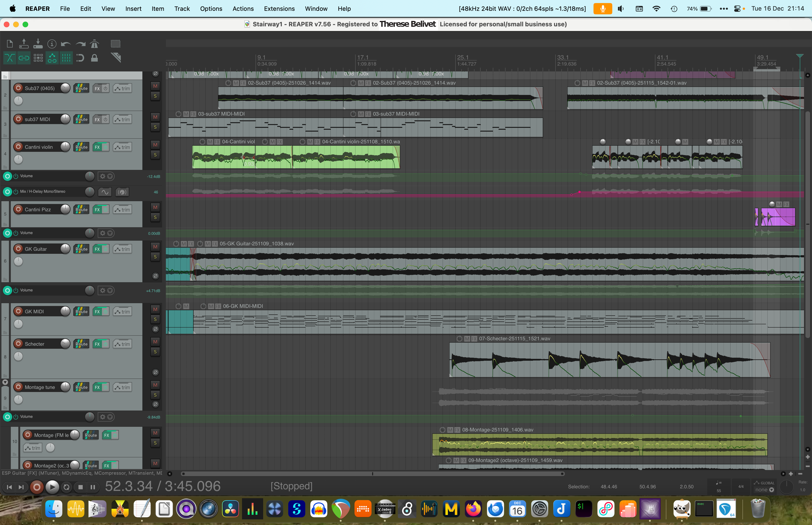Open project settings info icon

[x=52, y=44]
